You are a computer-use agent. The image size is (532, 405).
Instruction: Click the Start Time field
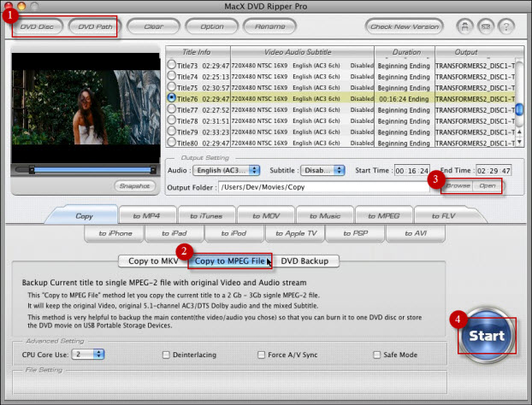(x=412, y=171)
